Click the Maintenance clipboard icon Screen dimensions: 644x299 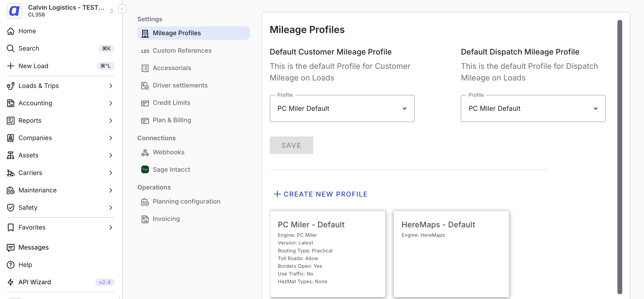click(x=11, y=190)
